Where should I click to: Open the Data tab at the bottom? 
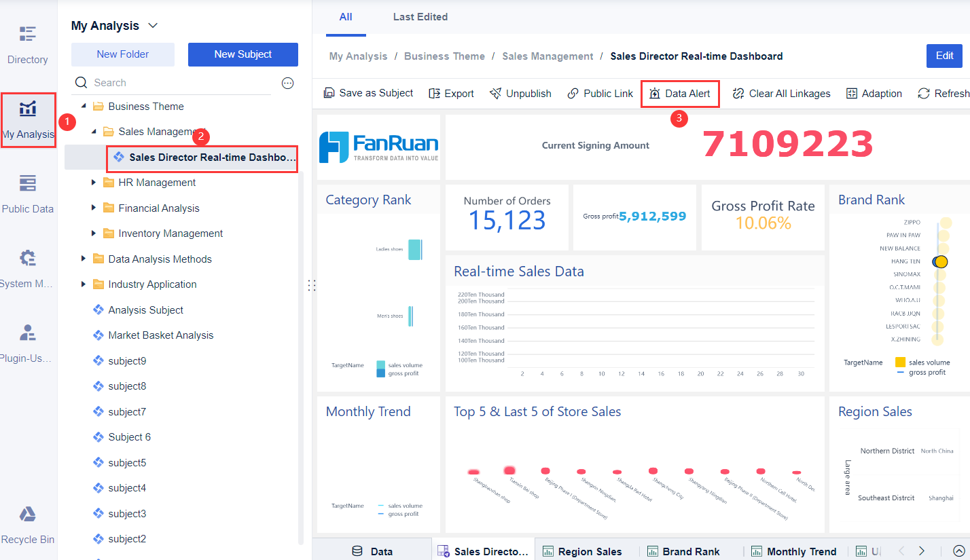coord(372,551)
